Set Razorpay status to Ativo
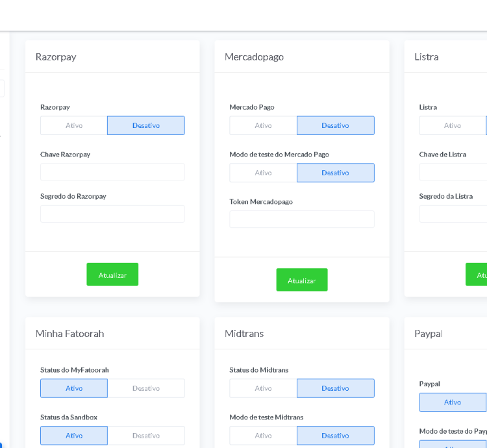 point(74,125)
